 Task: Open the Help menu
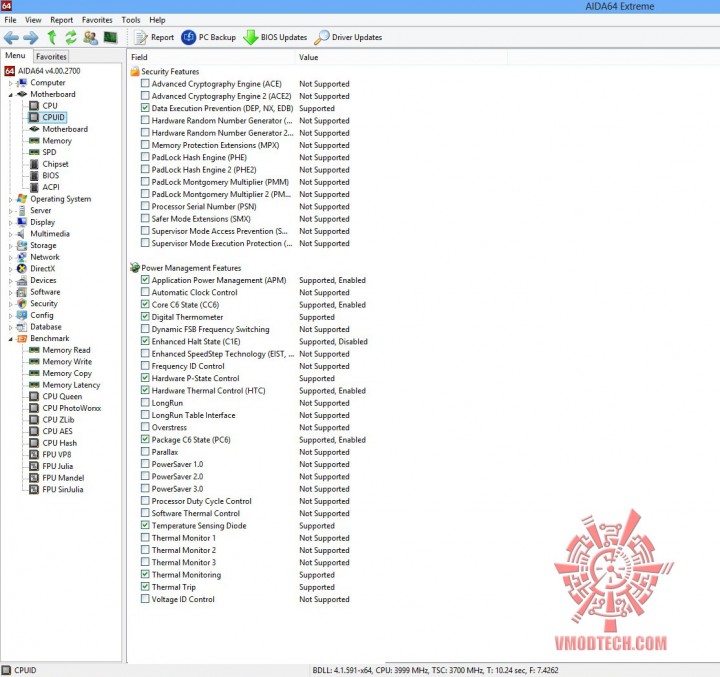click(x=157, y=20)
